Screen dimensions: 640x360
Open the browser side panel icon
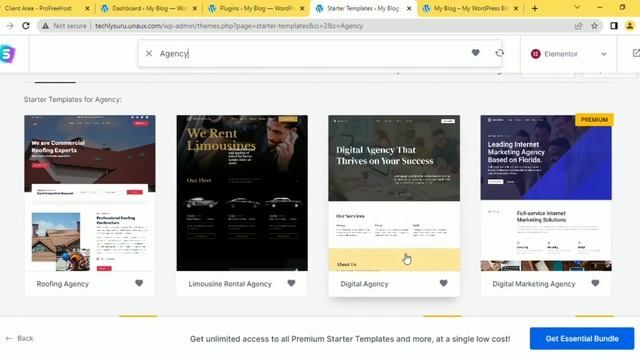click(613, 26)
